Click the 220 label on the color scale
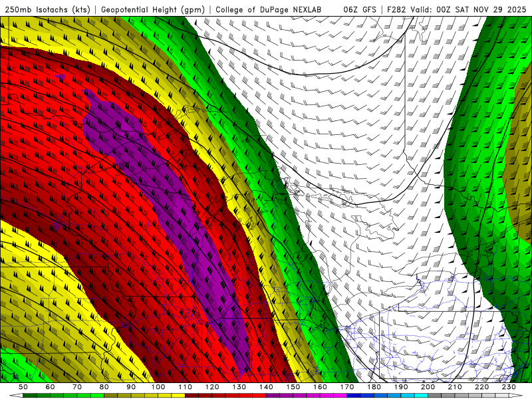This screenshot has height=399, width=532. click(x=481, y=387)
